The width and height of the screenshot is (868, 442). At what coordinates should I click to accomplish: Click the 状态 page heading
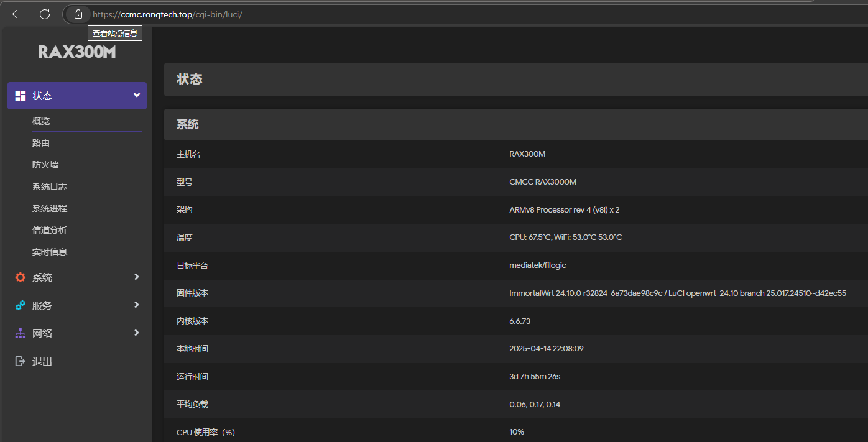tap(190, 80)
